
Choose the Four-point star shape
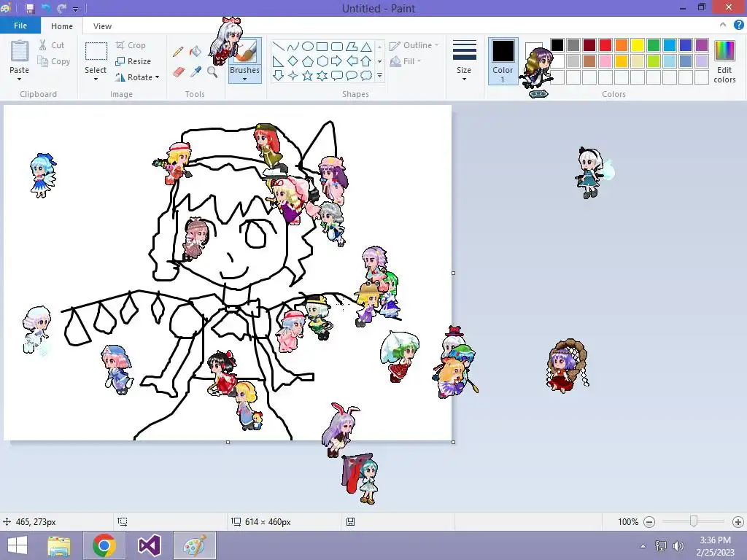(x=293, y=75)
